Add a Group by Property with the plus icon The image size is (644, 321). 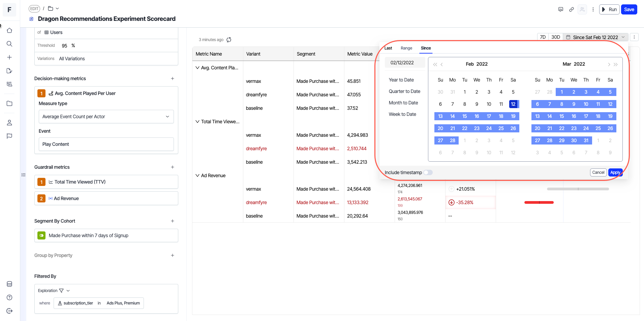coord(173,255)
